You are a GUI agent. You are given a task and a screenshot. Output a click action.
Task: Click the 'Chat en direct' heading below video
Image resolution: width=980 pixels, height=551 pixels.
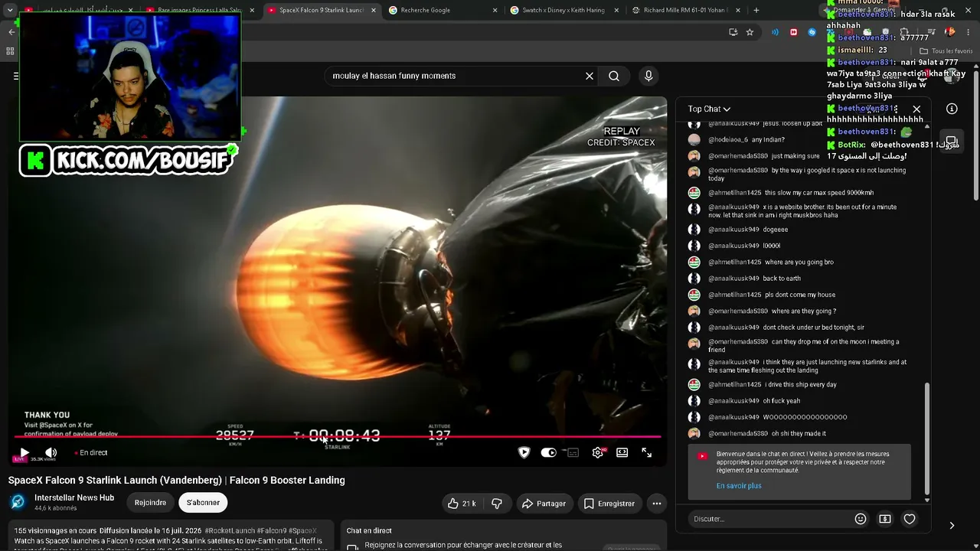click(369, 530)
